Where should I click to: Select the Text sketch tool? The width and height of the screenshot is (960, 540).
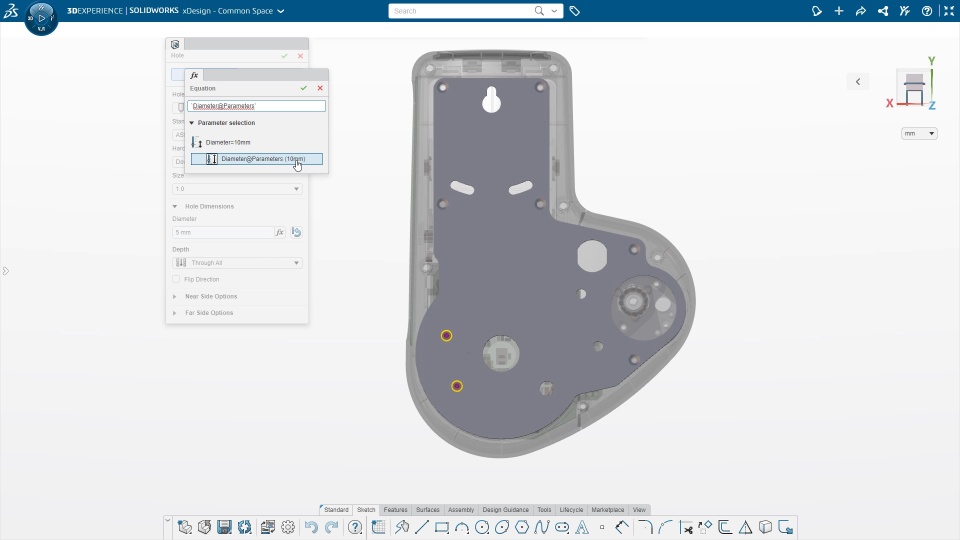582,527
